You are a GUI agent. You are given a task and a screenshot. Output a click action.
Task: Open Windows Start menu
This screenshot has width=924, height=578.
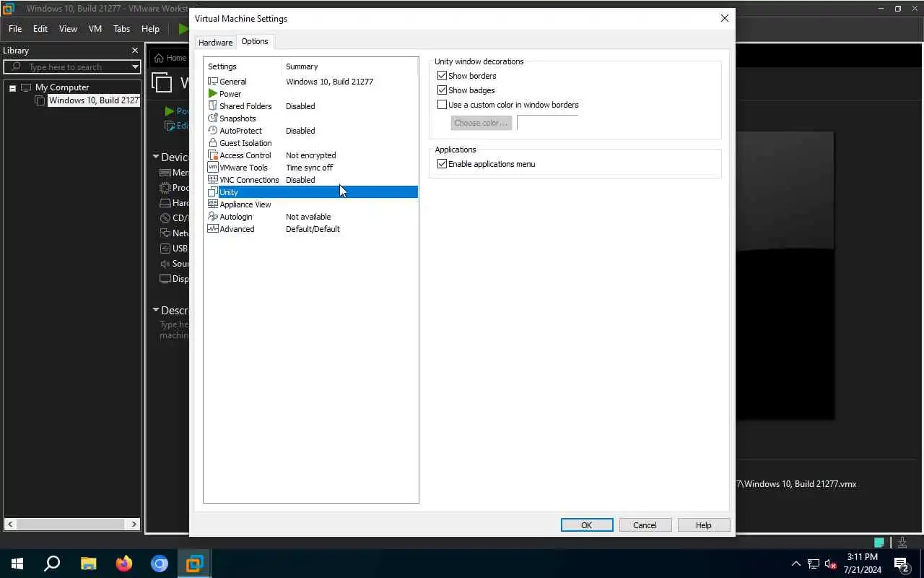[17, 564]
